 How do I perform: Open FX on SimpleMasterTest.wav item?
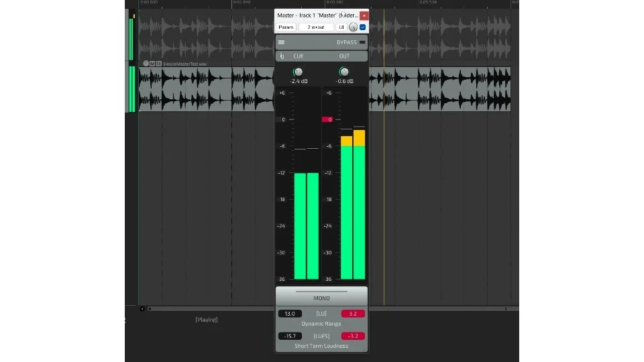point(159,64)
